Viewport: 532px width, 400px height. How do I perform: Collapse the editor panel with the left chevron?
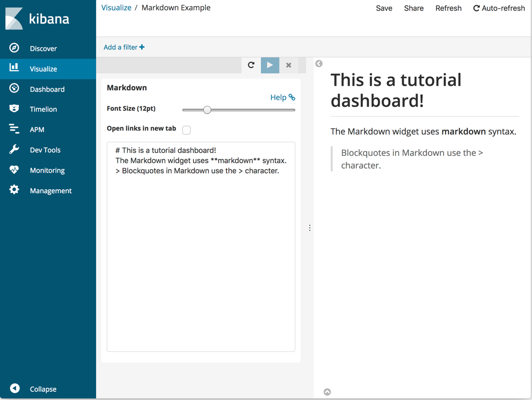(319, 64)
